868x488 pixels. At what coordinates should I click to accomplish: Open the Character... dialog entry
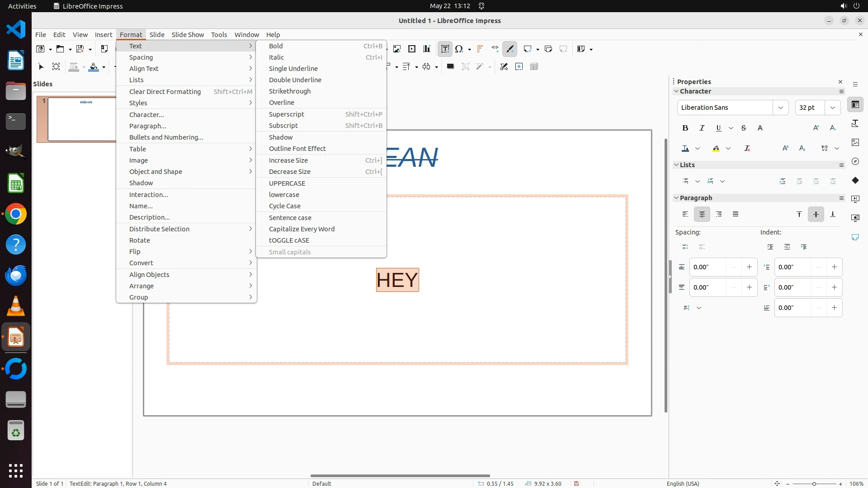tap(146, 115)
